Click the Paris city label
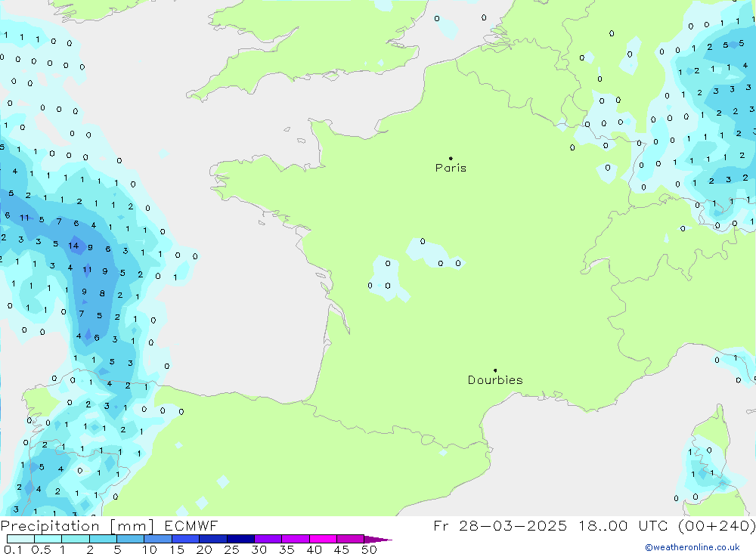 [451, 168]
